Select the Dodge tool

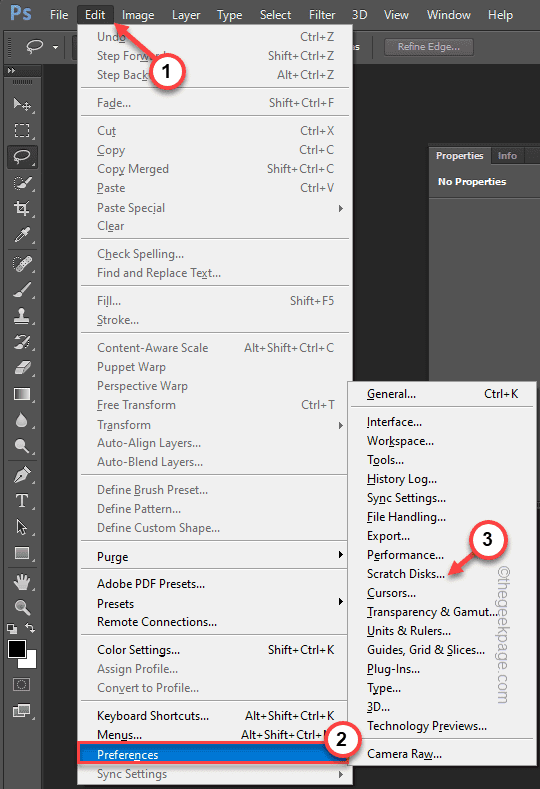pos(22,446)
